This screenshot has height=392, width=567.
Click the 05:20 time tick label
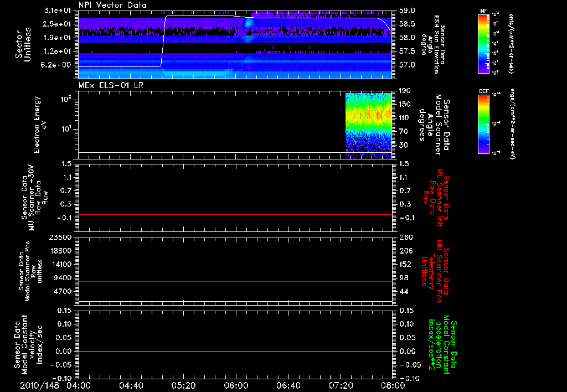tap(183, 385)
